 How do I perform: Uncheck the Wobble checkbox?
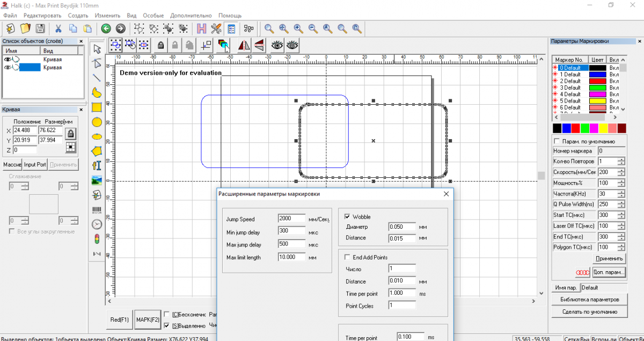click(x=347, y=216)
